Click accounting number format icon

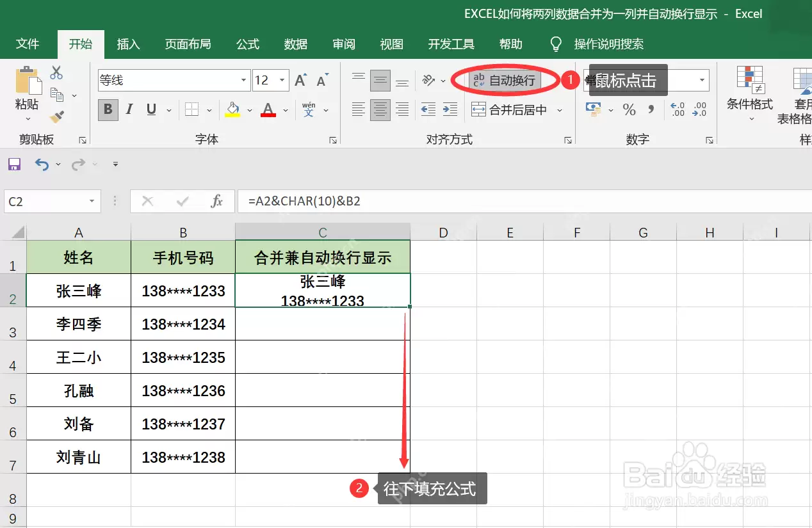coord(594,109)
